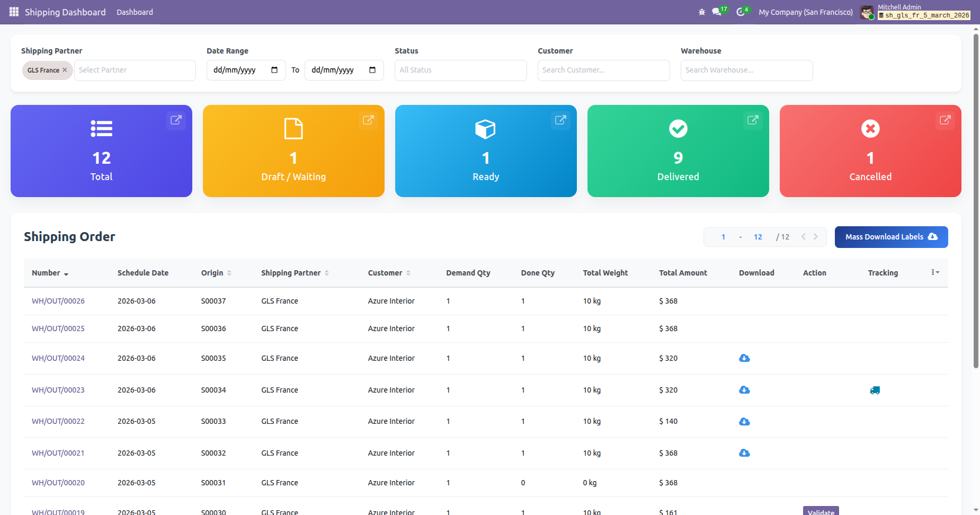Viewport: 980px width, 515px height.
Task: Download label for WH/OUT/00021
Action: pos(744,453)
